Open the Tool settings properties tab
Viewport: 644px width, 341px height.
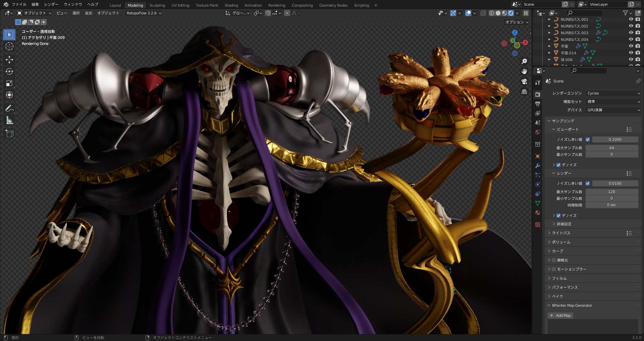pyautogui.click(x=538, y=82)
